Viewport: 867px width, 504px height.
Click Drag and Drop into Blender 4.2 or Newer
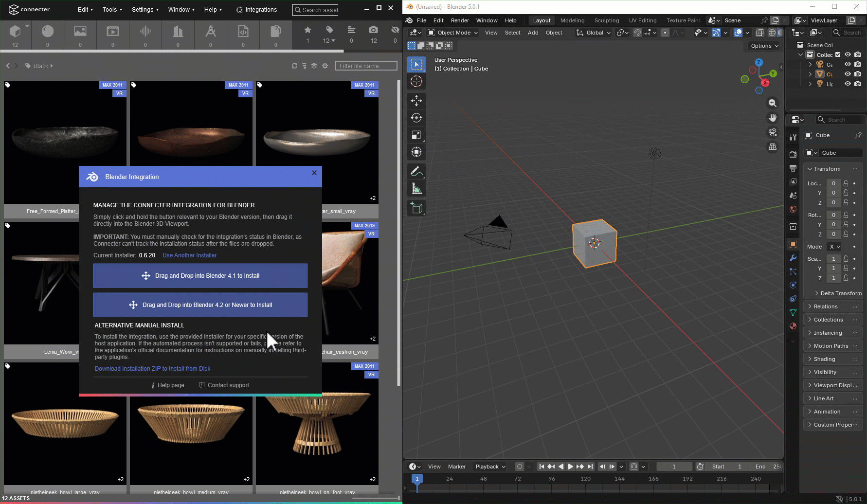click(x=200, y=305)
